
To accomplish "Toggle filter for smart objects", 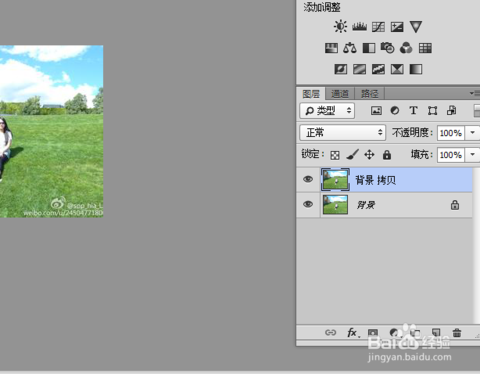I will point(451,110).
